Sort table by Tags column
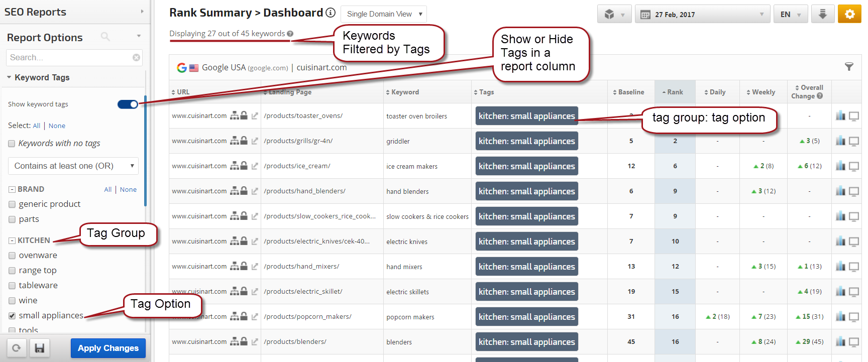The height and width of the screenshot is (362, 868). coord(484,92)
